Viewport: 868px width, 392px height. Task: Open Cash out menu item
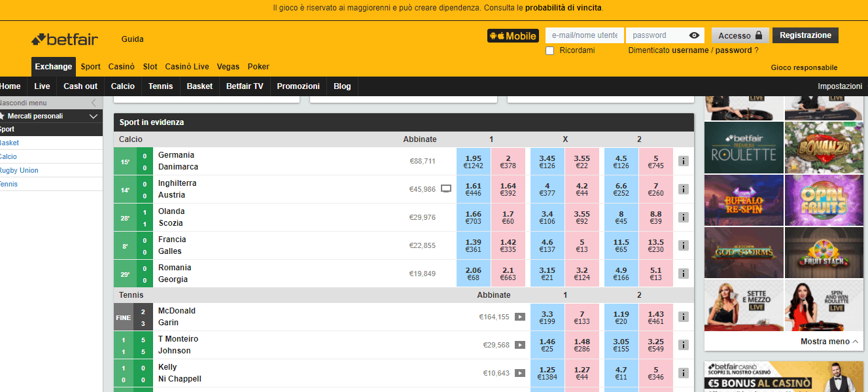[80, 86]
